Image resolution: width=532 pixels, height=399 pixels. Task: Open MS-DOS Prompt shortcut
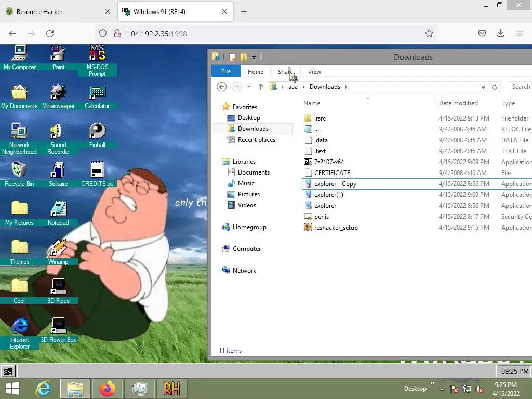coord(97,61)
